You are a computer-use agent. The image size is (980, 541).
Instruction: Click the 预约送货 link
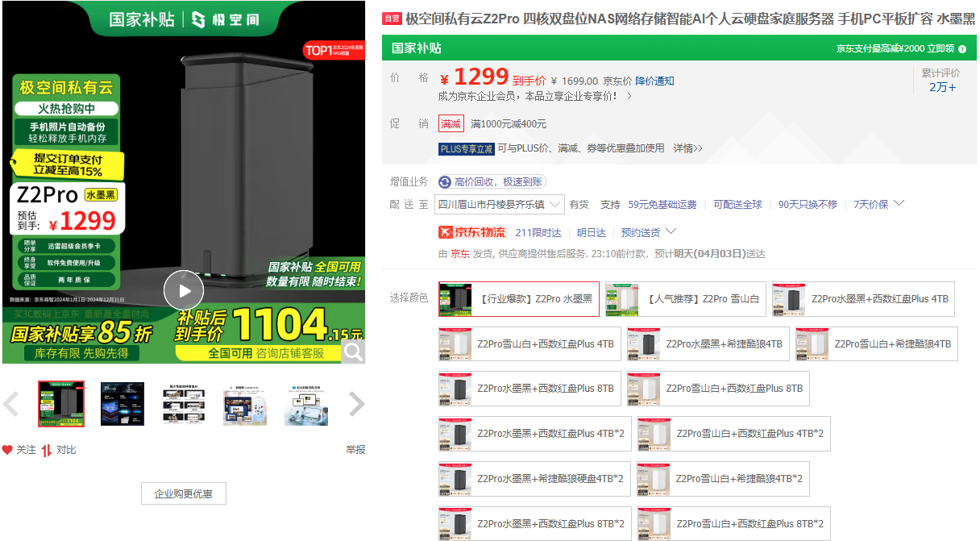pyautogui.click(x=641, y=232)
